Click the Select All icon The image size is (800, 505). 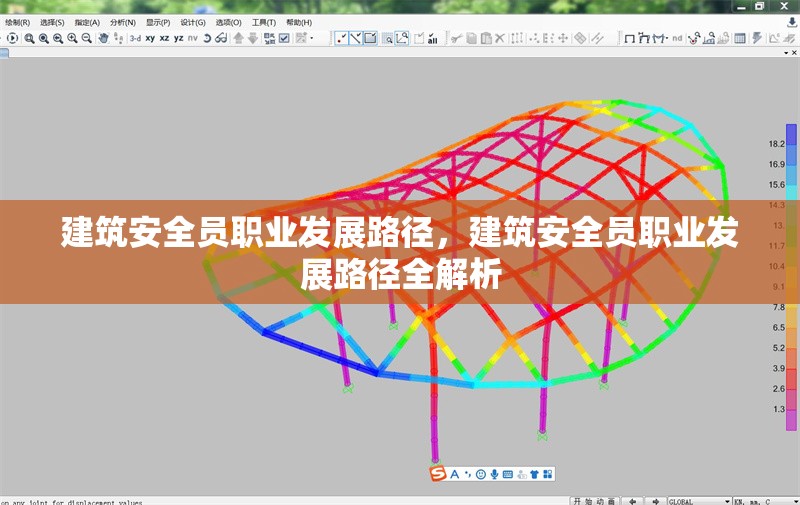coord(433,38)
